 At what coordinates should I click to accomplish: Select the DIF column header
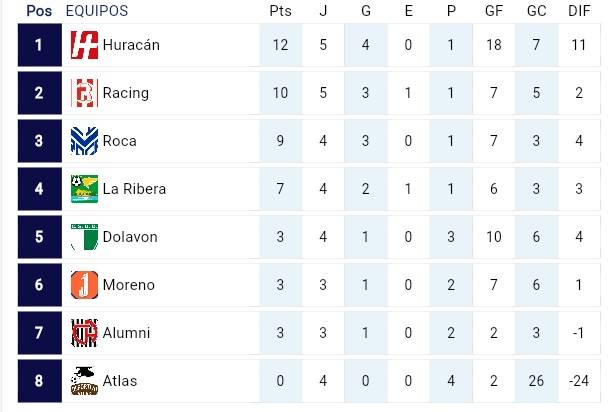578,11
